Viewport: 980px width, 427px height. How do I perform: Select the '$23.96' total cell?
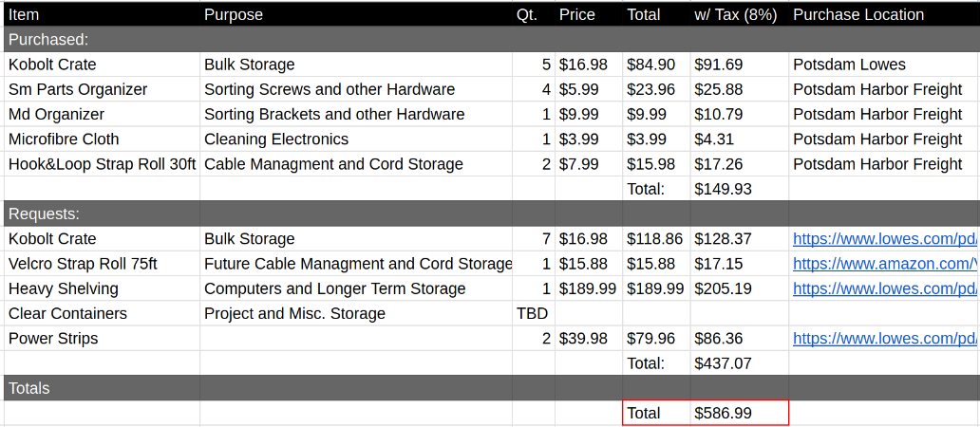click(x=656, y=89)
